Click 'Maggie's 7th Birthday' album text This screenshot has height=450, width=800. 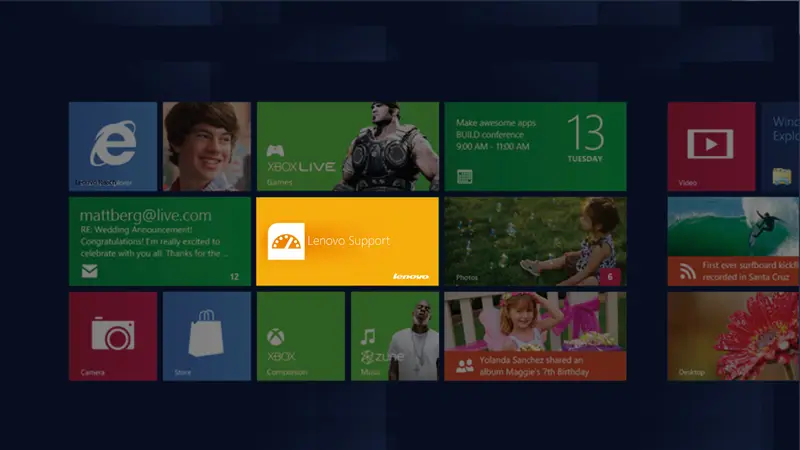[x=546, y=372]
